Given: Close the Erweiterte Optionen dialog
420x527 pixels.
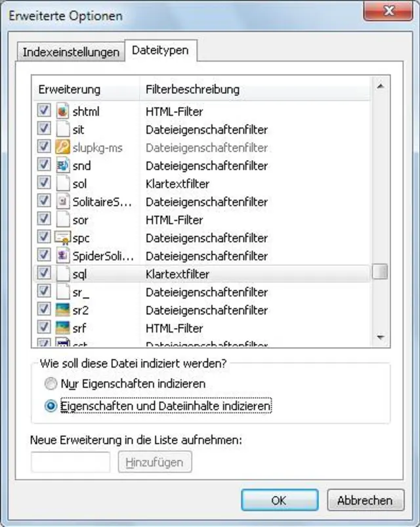Looking at the screenshot, I should [388, 11].
